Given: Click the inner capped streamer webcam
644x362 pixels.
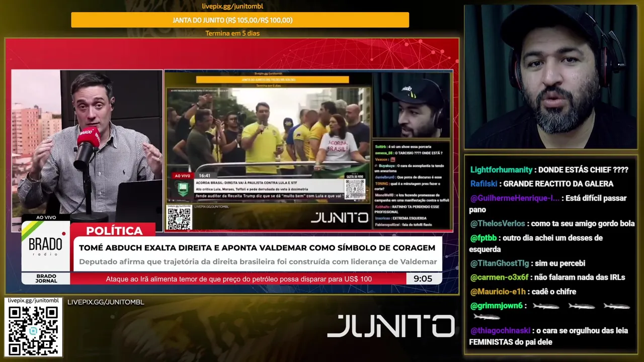Looking at the screenshot, I should [412, 105].
